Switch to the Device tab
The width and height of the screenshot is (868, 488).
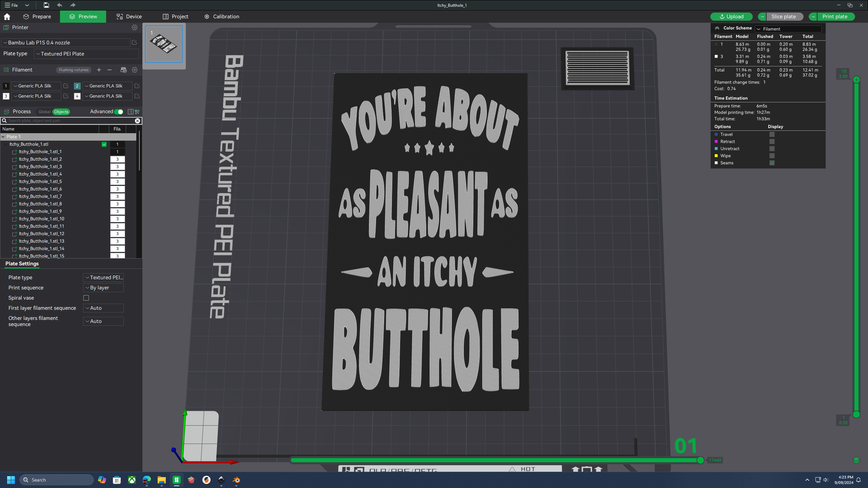coord(129,17)
